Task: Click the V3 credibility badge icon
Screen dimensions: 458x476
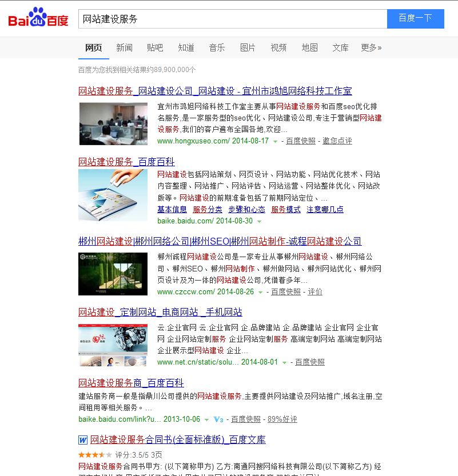Action: 218,419
